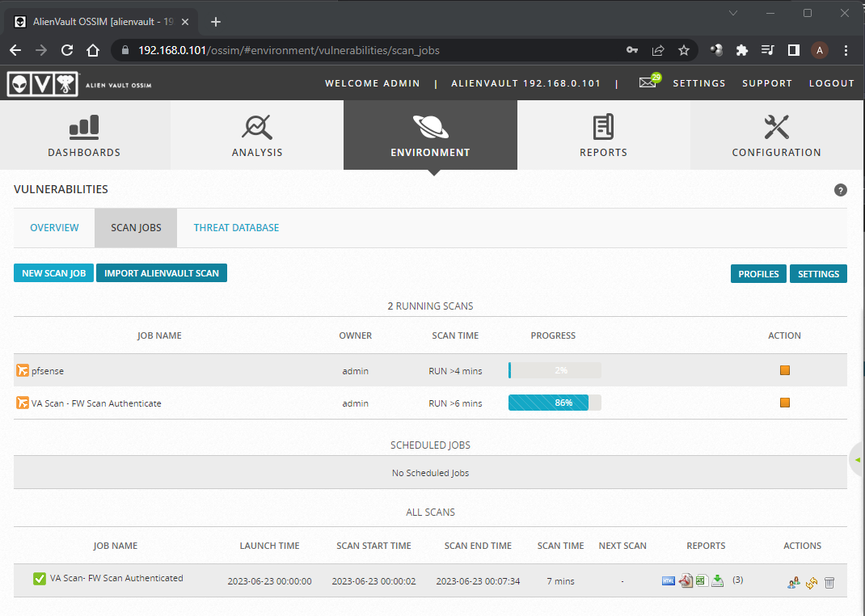The height and width of the screenshot is (616, 865).
Task: Select the AlienVault OSSIM browser tab
Action: click(100, 22)
